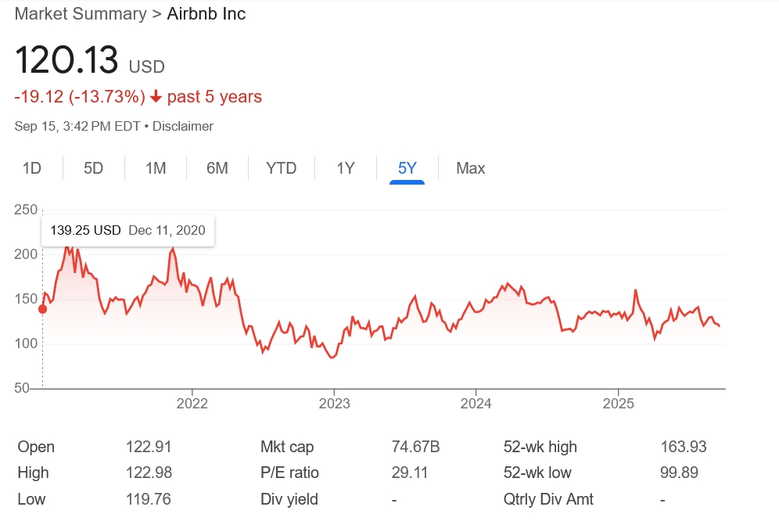Click the 52-wk high value 163.93
The image size is (779, 532).
point(683,448)
